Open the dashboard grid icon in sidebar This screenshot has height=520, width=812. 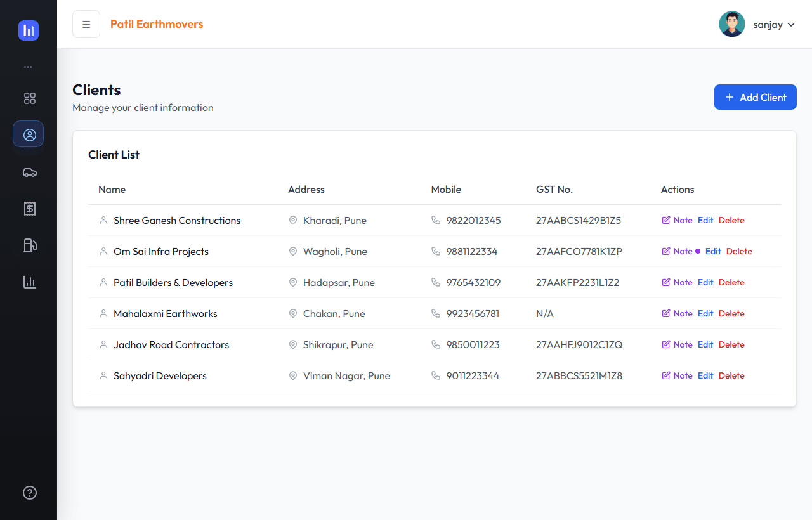click(30, 98)
